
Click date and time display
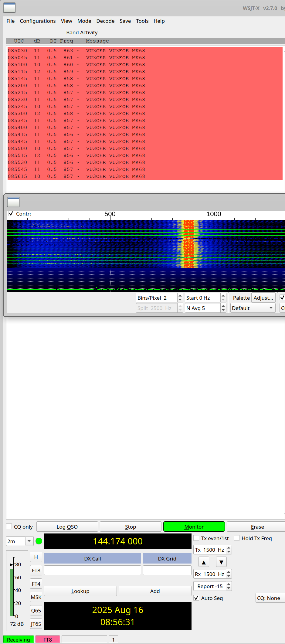[x=118, y=616]
